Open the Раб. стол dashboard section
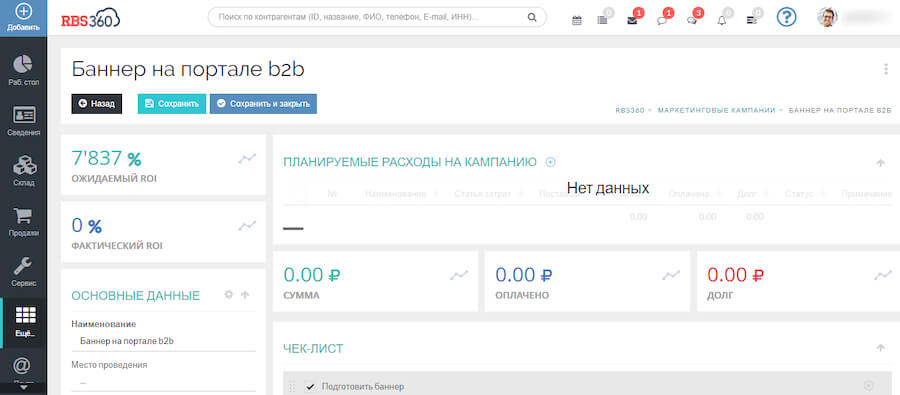 click(x=24, y=70)
